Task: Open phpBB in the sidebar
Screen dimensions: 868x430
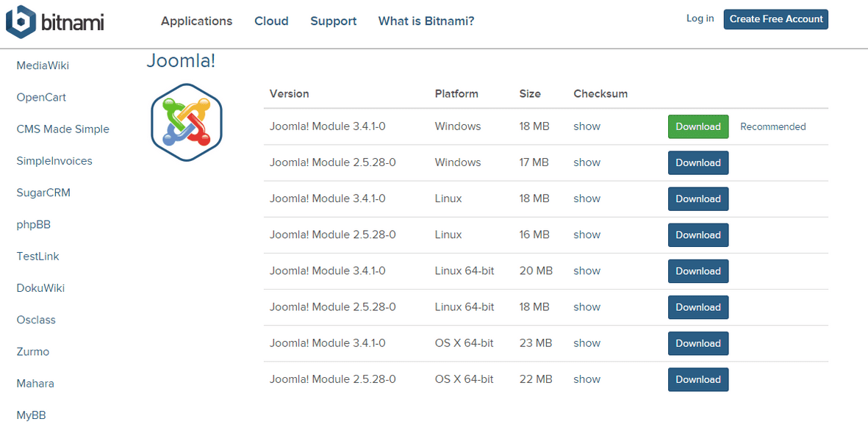Action: coord(34,225)
